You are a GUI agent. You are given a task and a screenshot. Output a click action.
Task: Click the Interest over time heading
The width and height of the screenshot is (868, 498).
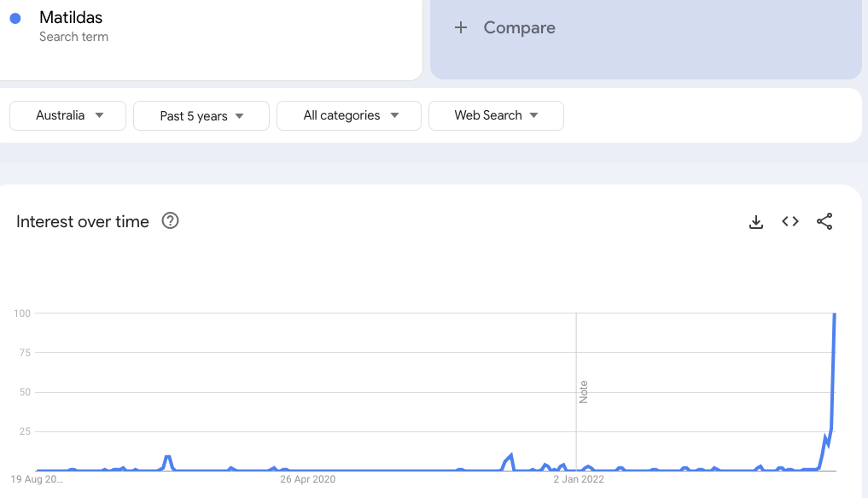click(x=83, y=221)
